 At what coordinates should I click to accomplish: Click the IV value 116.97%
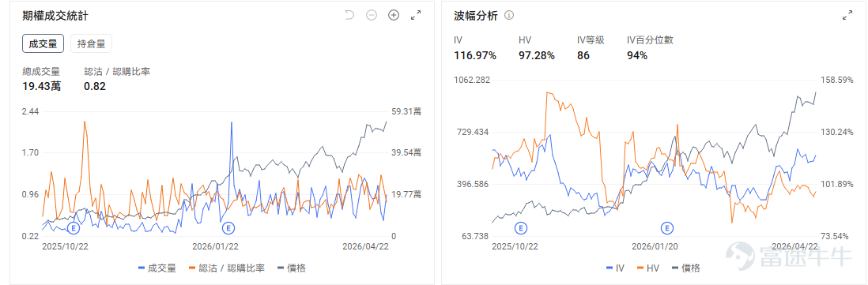coord(475,55)
